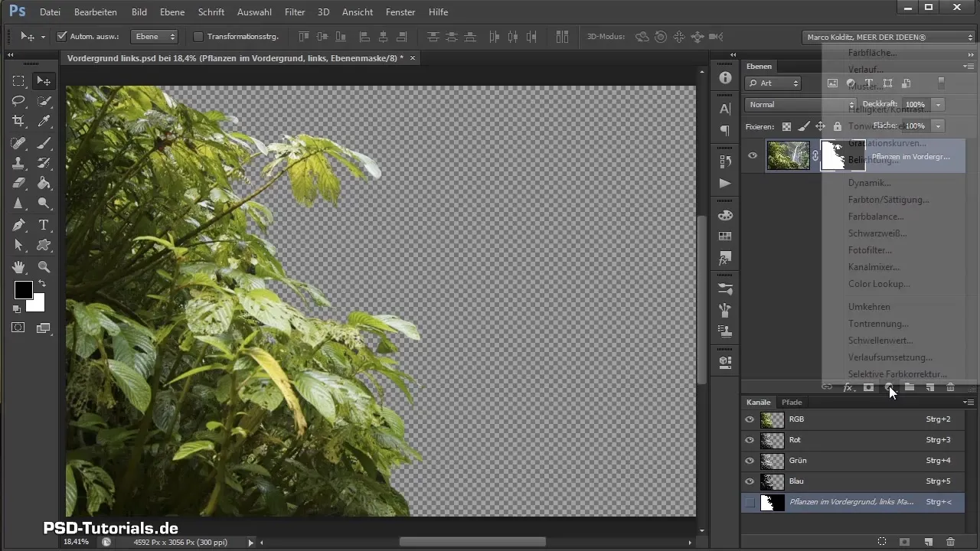The image size is (980, 551).
Task: Select the Eyedropper tool
Action: click(44, 121)
